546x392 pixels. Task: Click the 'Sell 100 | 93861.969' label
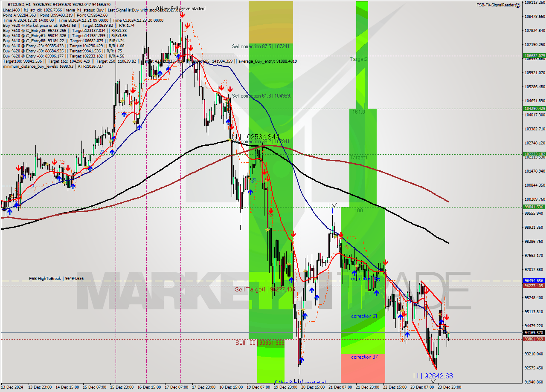[260, 343]
